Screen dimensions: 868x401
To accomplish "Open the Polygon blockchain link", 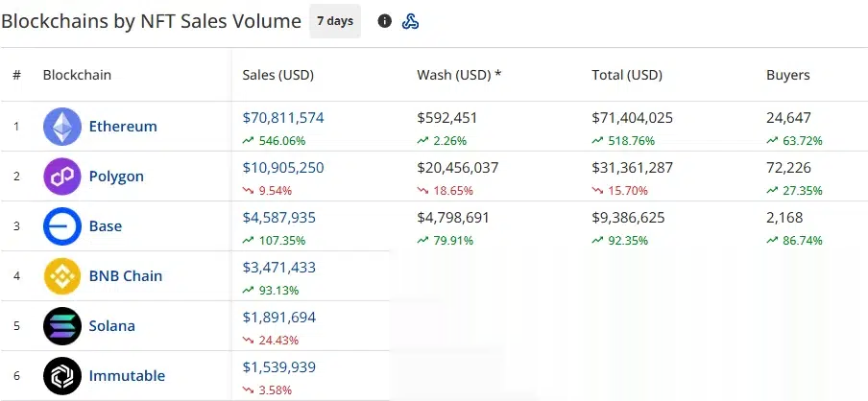I will 116,177.
